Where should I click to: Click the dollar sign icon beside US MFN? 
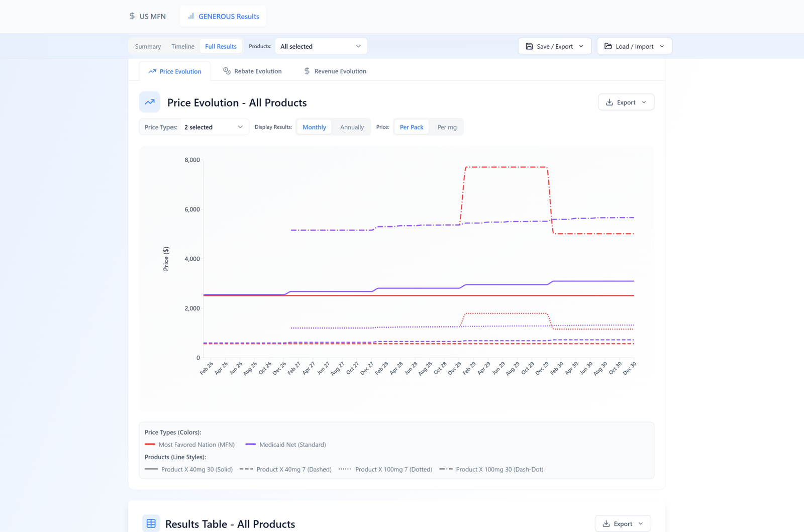[132, 16]
